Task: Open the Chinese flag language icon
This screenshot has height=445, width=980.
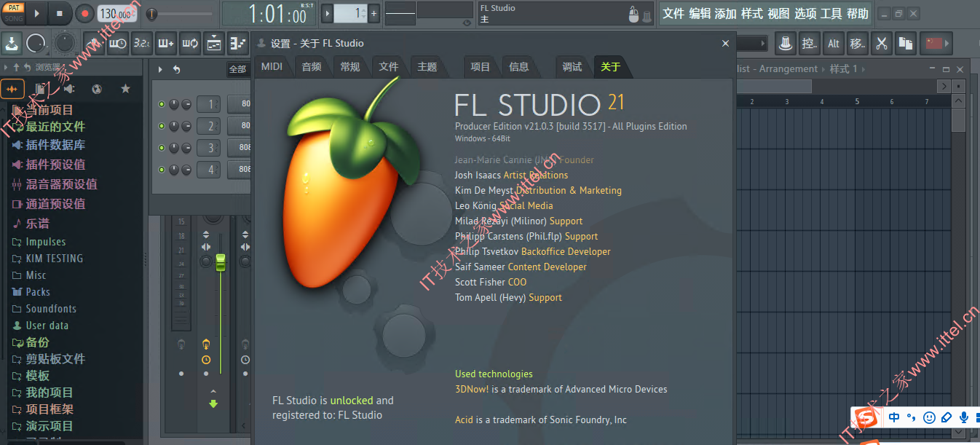Action: point(936,44)
